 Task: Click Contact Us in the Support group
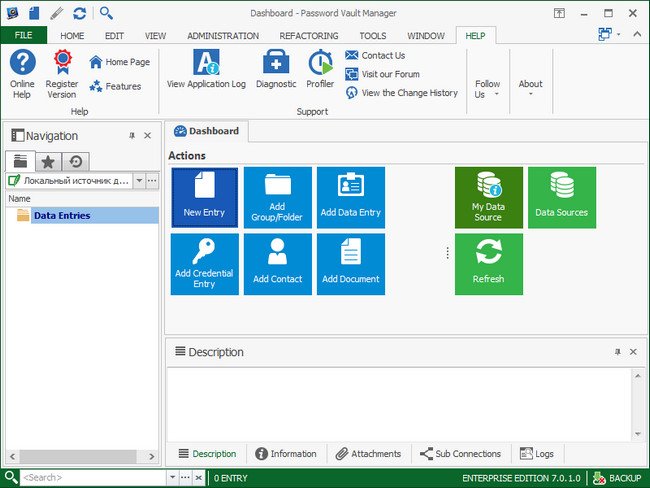point(375,55)
